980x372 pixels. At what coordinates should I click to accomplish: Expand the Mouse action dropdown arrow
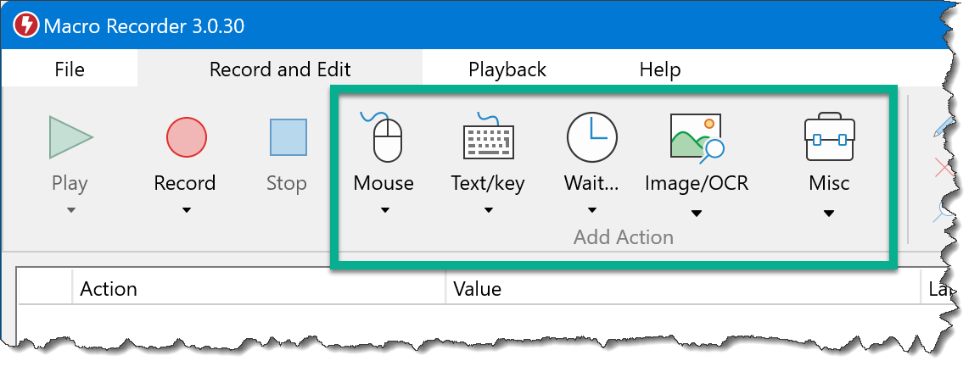[384, 211]
